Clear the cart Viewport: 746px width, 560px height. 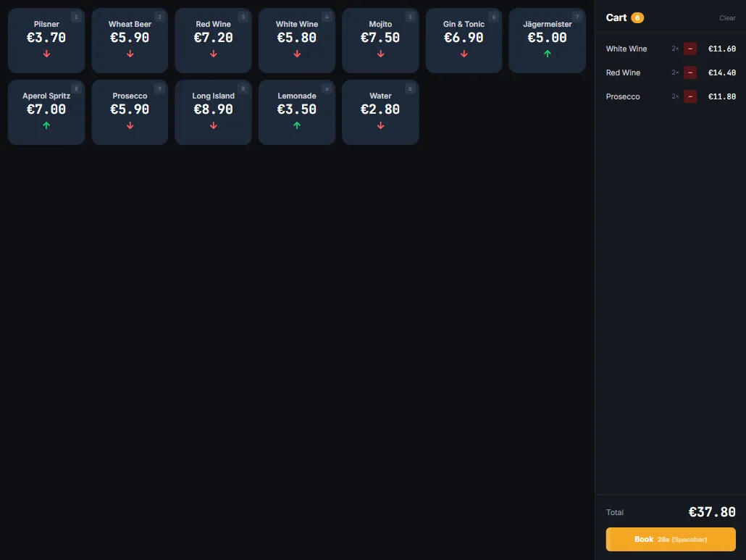(727, 18)
